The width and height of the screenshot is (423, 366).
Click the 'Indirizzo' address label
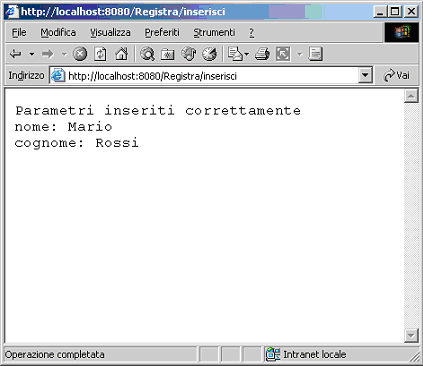26,76
